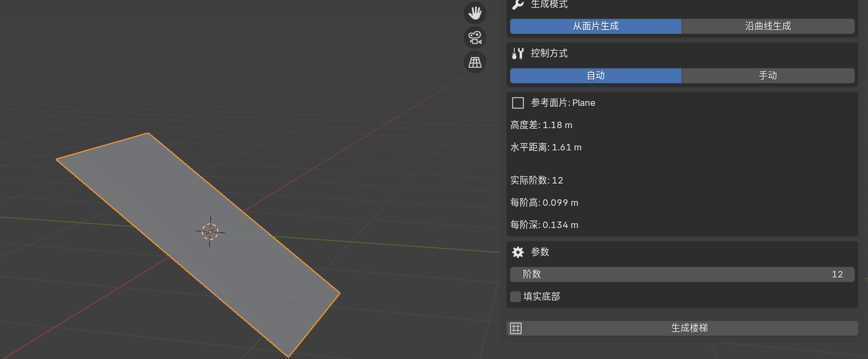Toggle the camera view icon
The height and width of the screenshot is (359, 868).
click(475, 37)
